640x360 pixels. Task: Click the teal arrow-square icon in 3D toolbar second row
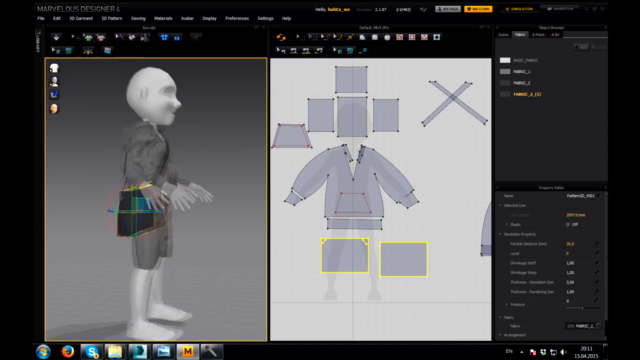56,51
